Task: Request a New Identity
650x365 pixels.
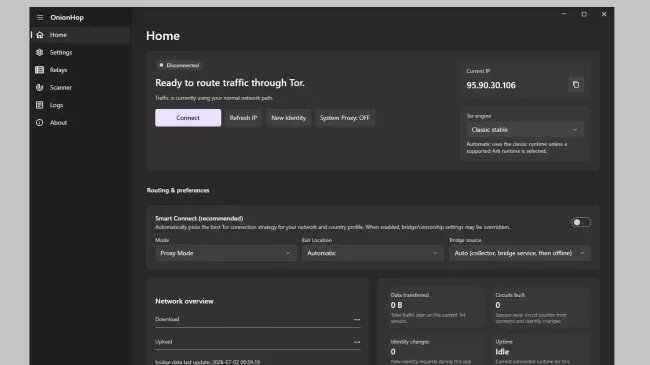Action: [289, 118]
